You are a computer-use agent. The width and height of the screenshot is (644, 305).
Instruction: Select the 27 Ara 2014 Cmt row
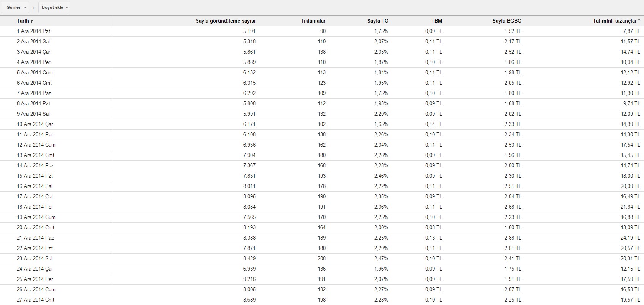tap(322, 300)
